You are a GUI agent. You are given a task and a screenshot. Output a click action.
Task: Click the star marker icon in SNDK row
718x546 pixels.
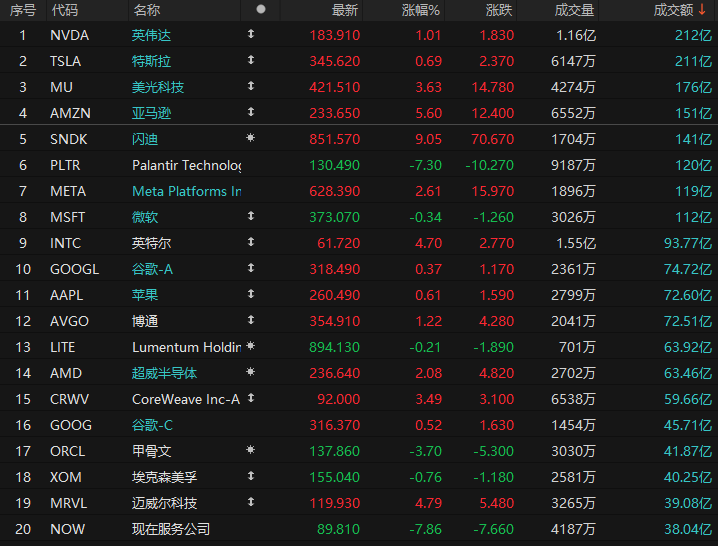click(x=250, y=137)
